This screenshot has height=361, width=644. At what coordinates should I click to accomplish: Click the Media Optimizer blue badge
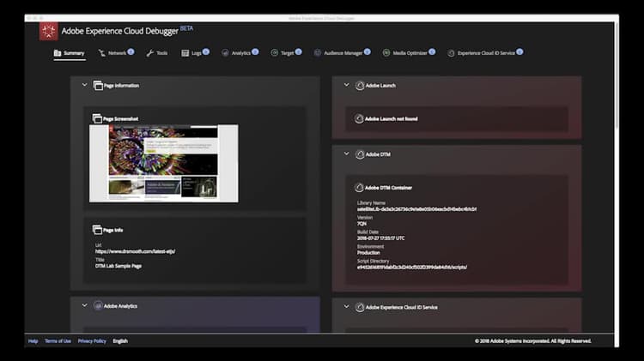coord(432,51)
